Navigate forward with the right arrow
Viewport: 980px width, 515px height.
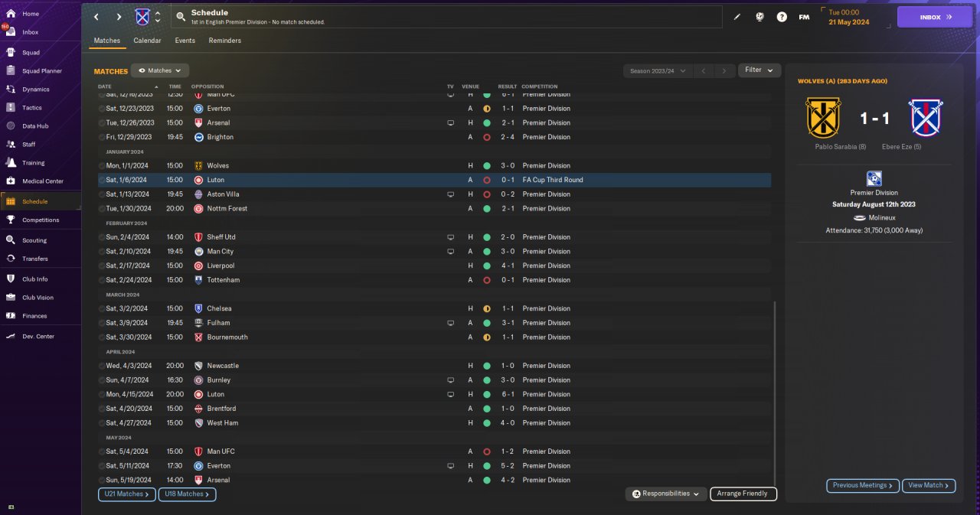tap(119, 17)
